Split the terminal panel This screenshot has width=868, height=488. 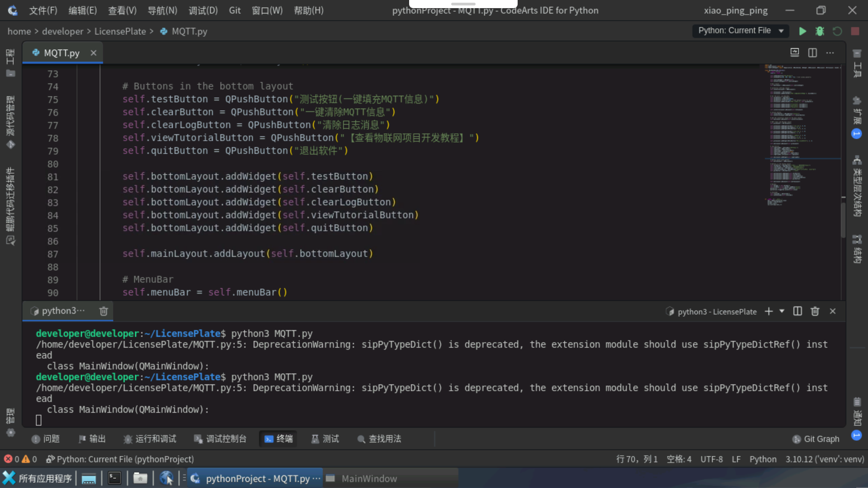797,311
